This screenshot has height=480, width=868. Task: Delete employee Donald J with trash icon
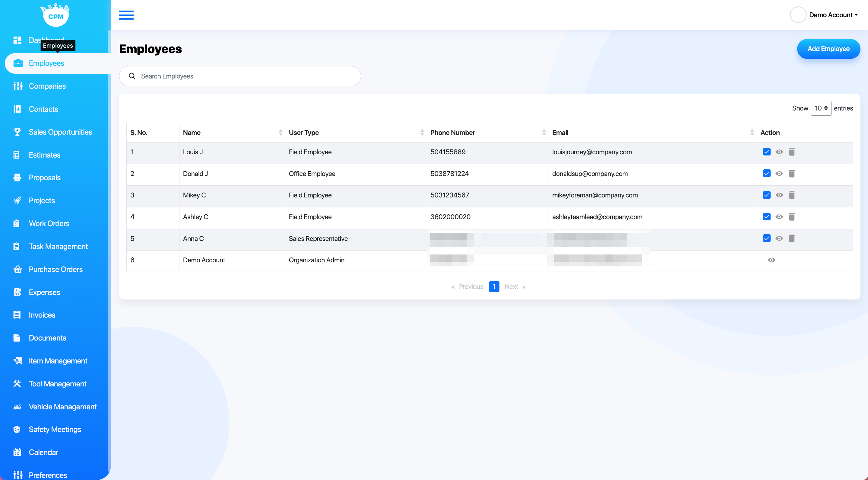tap(792, 173)
